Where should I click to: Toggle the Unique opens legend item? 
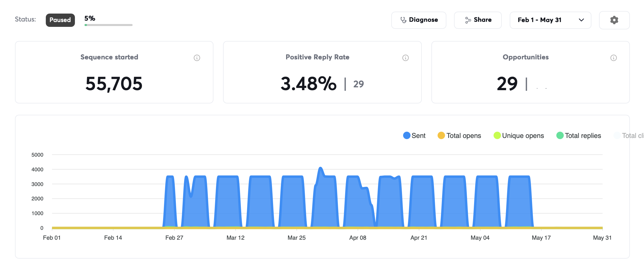tap(518, 136)
